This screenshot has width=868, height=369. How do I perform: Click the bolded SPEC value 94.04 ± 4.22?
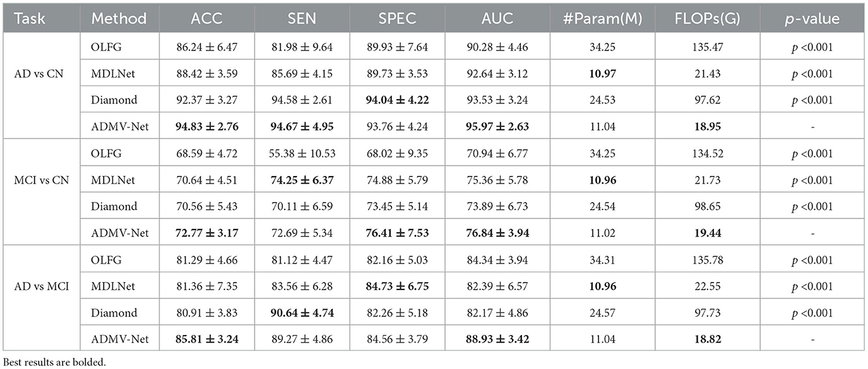coord(398,100)
